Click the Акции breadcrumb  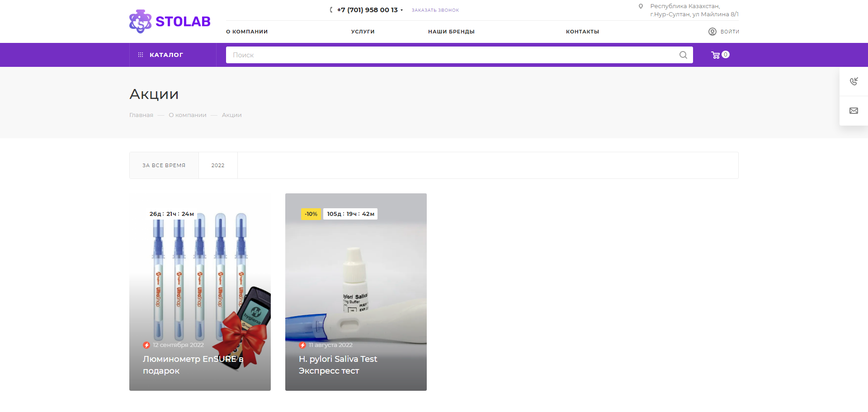[232, 115]
